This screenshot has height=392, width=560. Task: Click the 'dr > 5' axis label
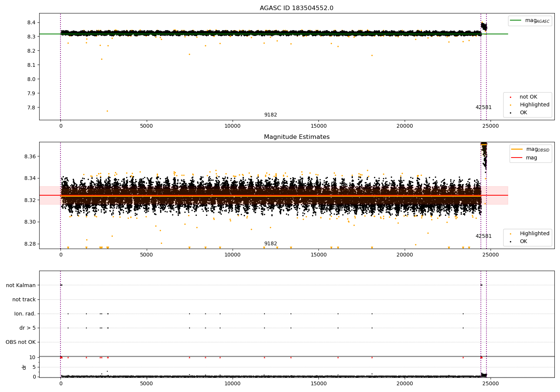[x=28, y=328]
